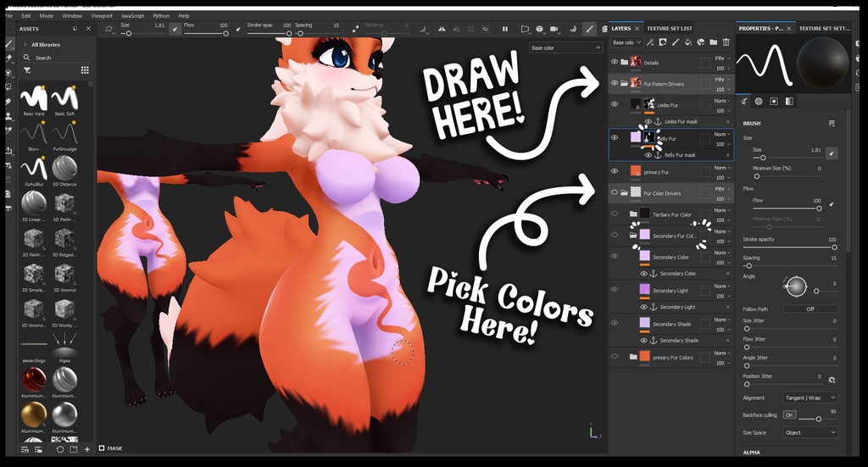Adjust the Stroke opacity slider handle
Screen dimensions: 868x467
pos(834,247)
